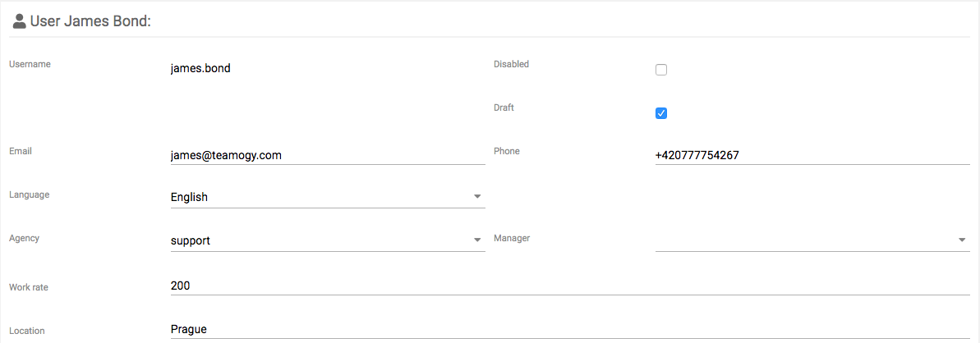Viewport: 980px width, 343px height.
Task: Select the Location field containing Prague
Action: [570, 329]
